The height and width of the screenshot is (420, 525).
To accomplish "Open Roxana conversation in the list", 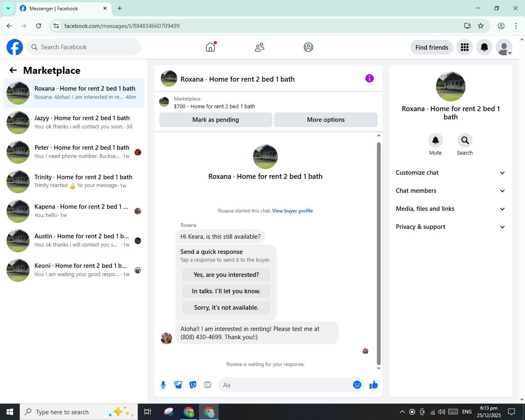I will tap(74, 93).
